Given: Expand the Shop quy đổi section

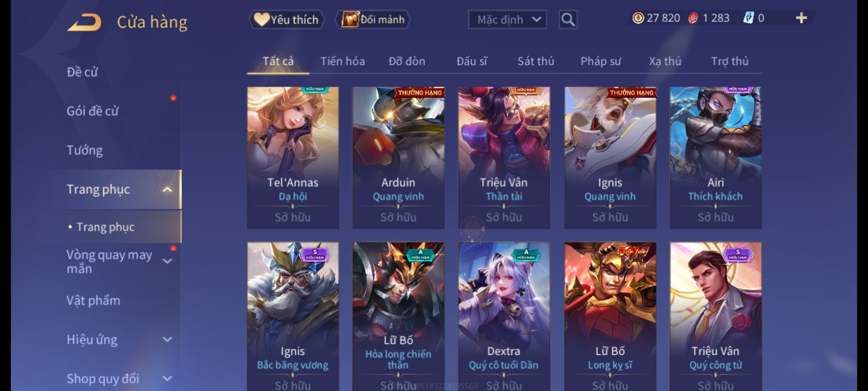Looking at the screenshot, I should [x=167, y=379].
